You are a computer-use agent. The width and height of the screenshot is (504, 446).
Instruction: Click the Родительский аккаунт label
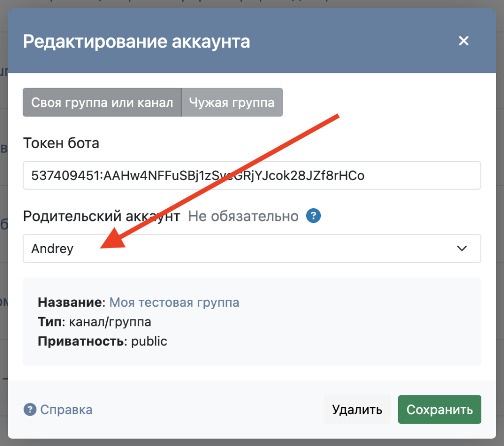tap(102, 216)
